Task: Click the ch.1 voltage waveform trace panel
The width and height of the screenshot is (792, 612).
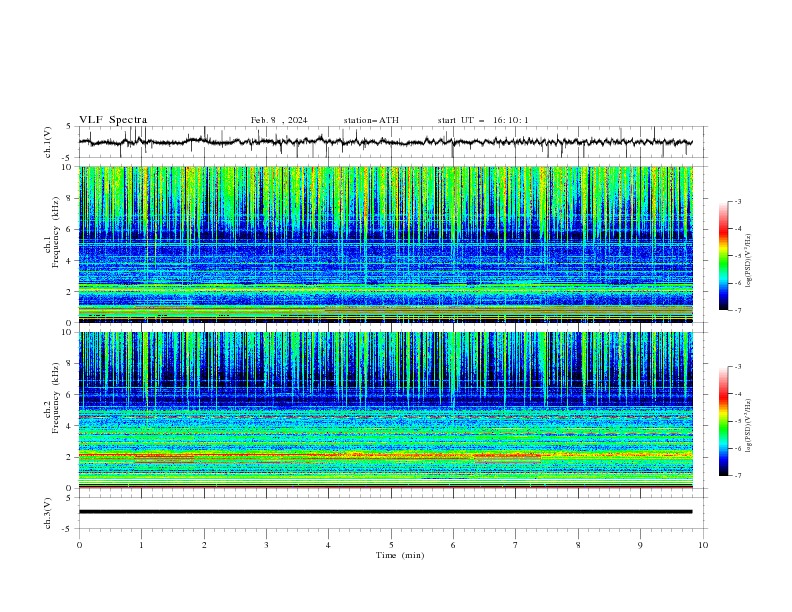Action: coord(392,142)
